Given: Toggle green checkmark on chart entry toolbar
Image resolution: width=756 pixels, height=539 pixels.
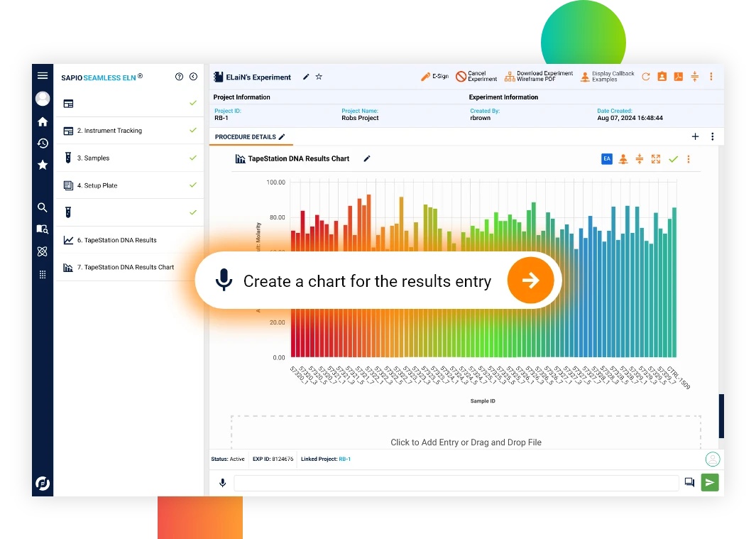Looking at the screenshot, I should tap(673, 159).
